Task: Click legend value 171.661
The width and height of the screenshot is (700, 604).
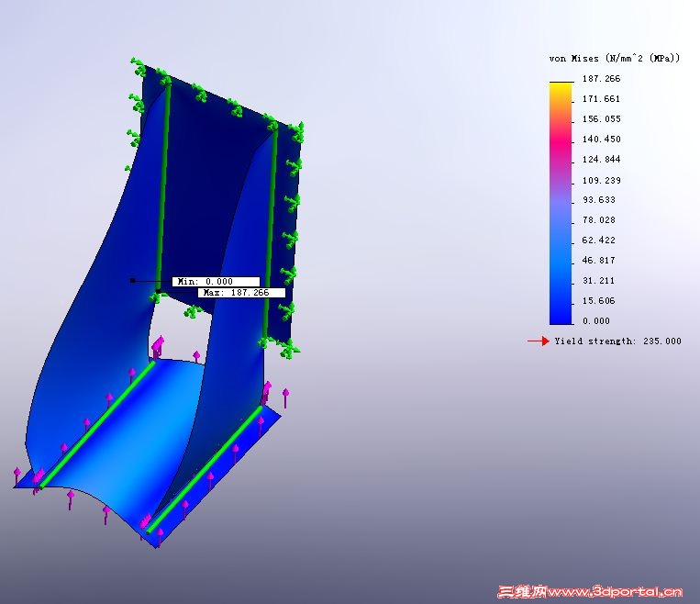Action: point(601,99)
